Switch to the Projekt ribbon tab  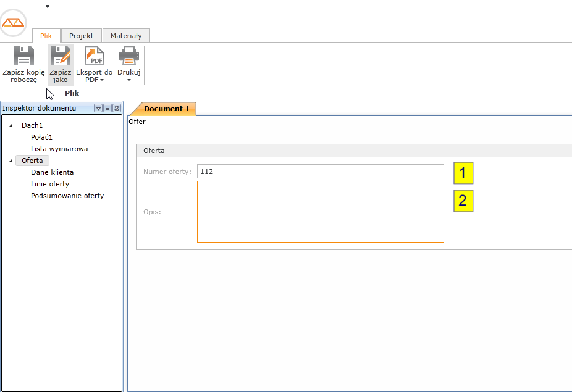81,36
